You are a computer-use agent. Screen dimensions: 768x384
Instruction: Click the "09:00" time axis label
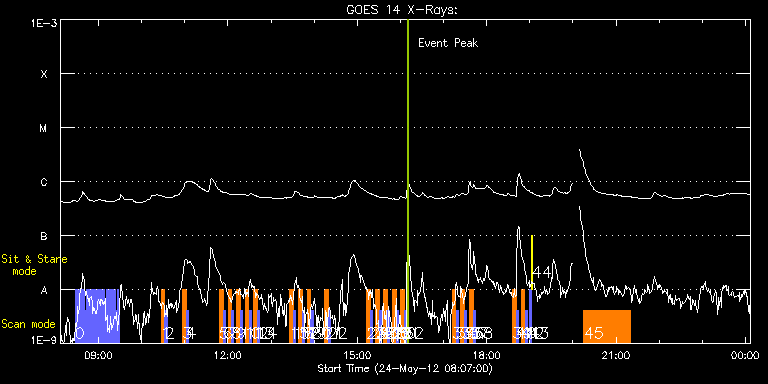point(98,355)
